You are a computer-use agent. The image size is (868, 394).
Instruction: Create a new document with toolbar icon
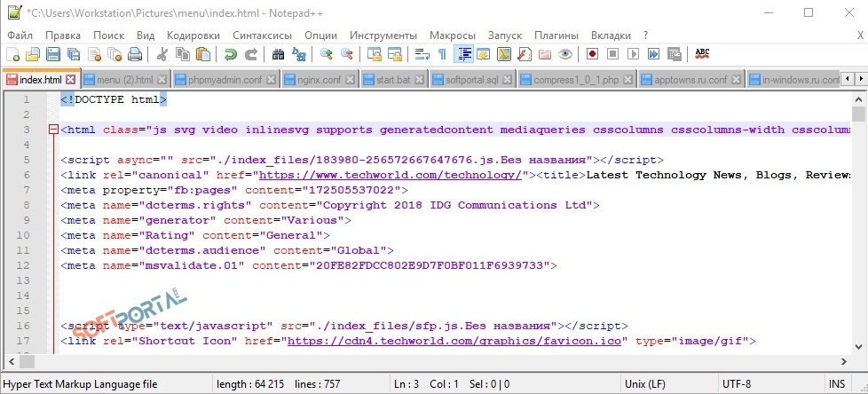click(x=12, y=54)
